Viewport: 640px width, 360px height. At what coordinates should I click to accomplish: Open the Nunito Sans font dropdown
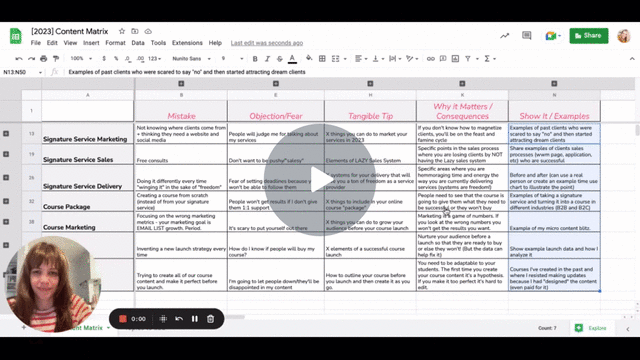point(191,59)
